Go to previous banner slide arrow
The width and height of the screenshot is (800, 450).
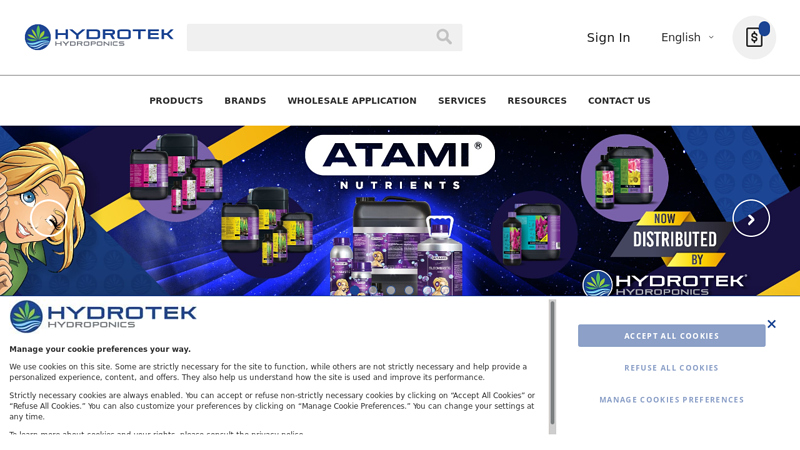(48, 218)
